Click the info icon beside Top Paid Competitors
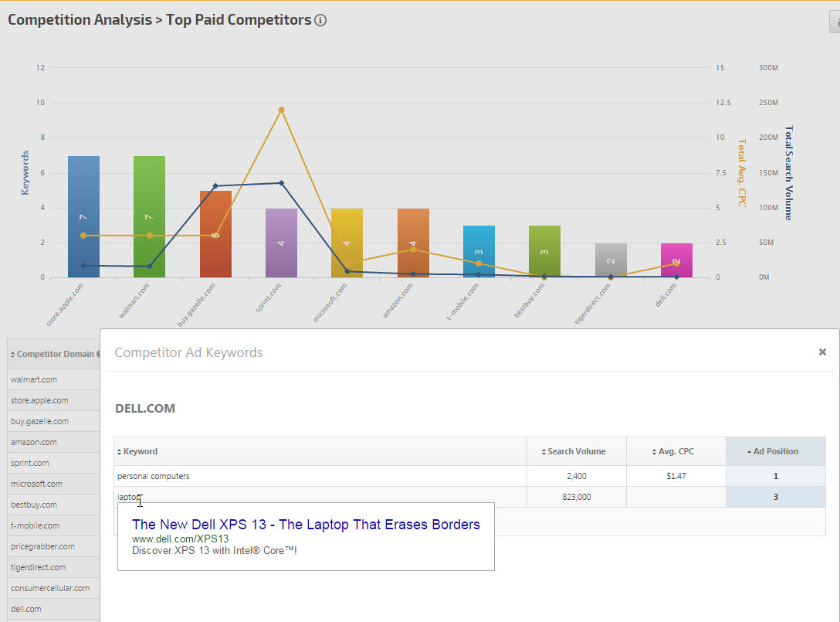The height and width of the screenshot is (622, 840). tap(320, 20)
